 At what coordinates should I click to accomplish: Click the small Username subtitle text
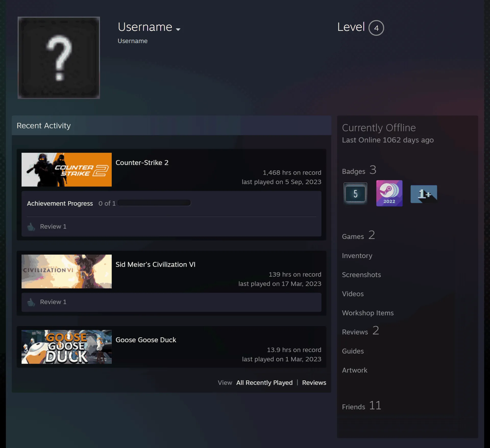pyautogui.click(x=132, y=41)
